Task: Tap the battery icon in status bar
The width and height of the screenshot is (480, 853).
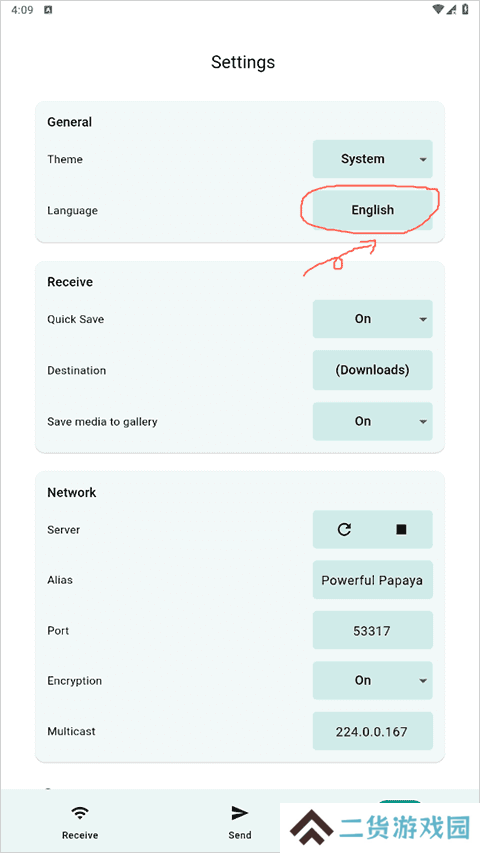Action: click(465, 9)
